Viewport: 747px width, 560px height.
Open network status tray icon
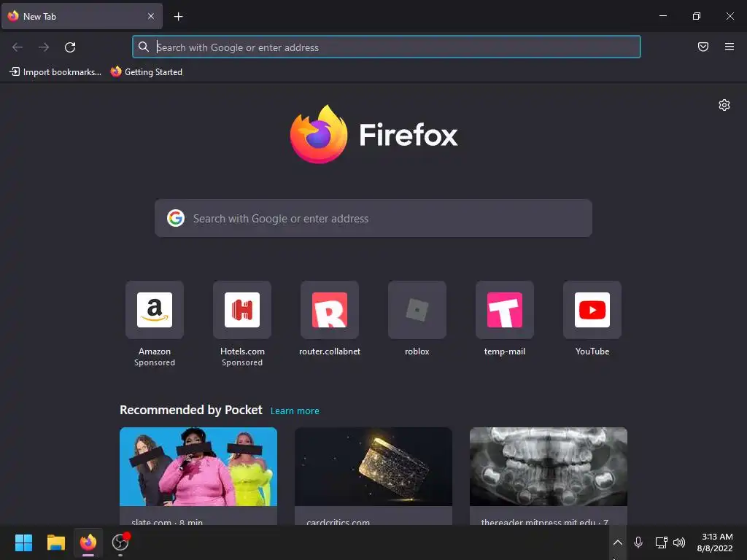point(661,542)
